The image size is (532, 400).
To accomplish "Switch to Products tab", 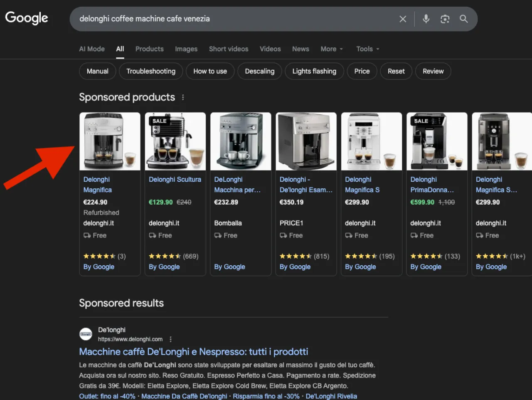I will coord(150,49).
